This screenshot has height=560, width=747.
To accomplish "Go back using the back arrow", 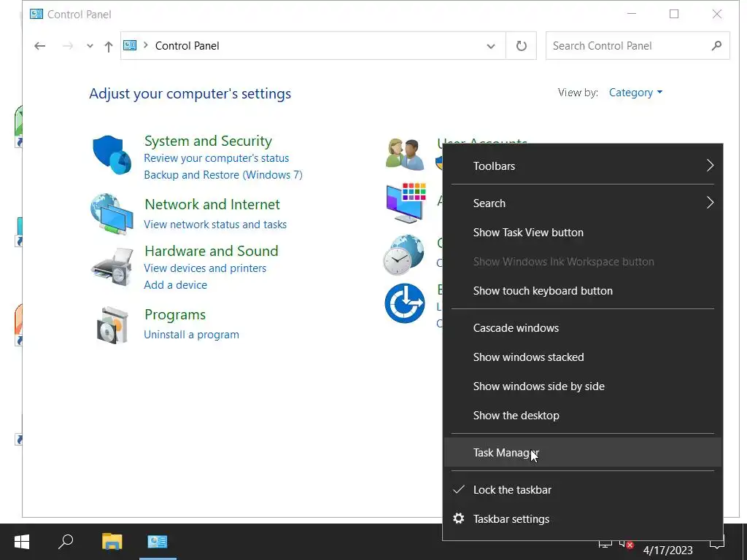I will [40, 46].
